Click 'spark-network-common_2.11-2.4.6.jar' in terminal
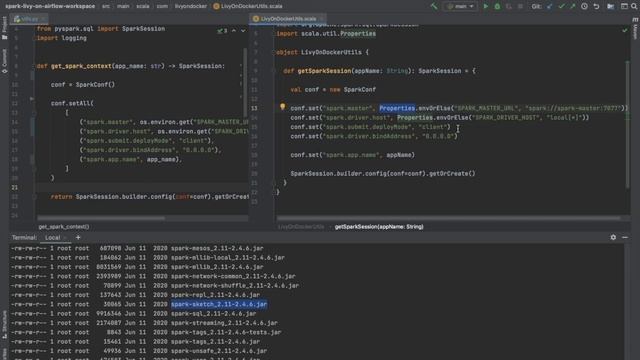This screenshot has height=360, width=640. coord(233,277)
